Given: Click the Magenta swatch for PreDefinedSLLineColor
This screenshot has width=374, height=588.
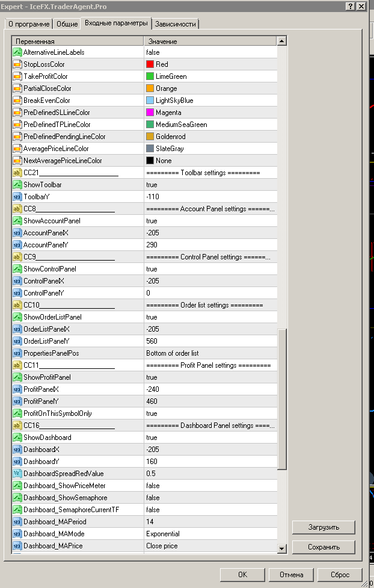Looking at the screenshot, I should [x=150, y=112].
